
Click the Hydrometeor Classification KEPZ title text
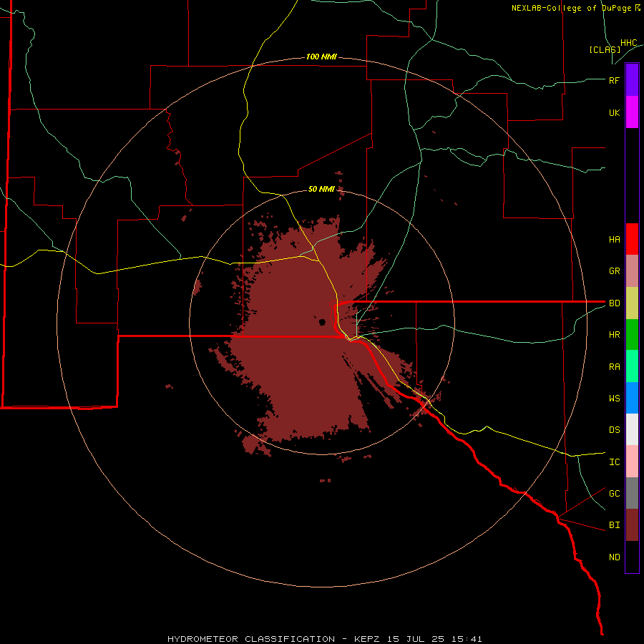(324, 639)
